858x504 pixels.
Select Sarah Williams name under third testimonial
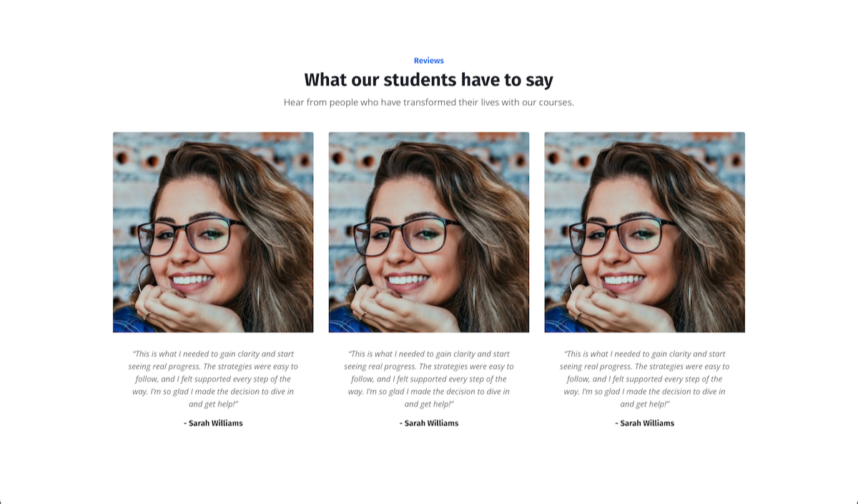(x=645, y=423)
